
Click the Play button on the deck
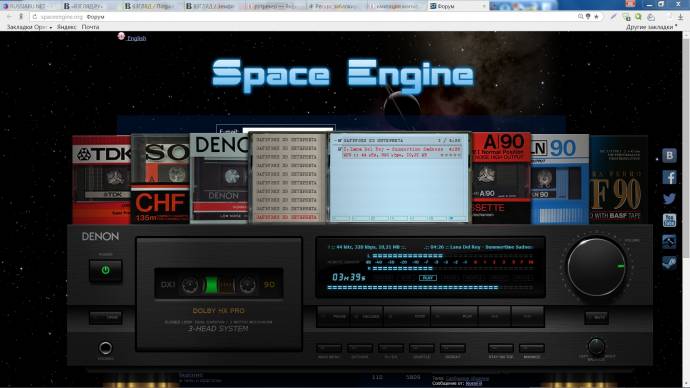click(454, 316)
